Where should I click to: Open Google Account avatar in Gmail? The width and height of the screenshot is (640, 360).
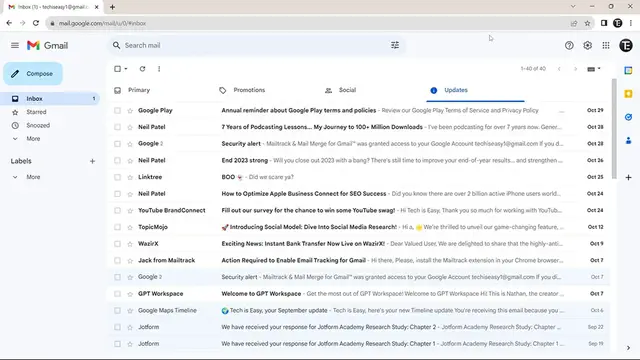(x=626, y=45)
